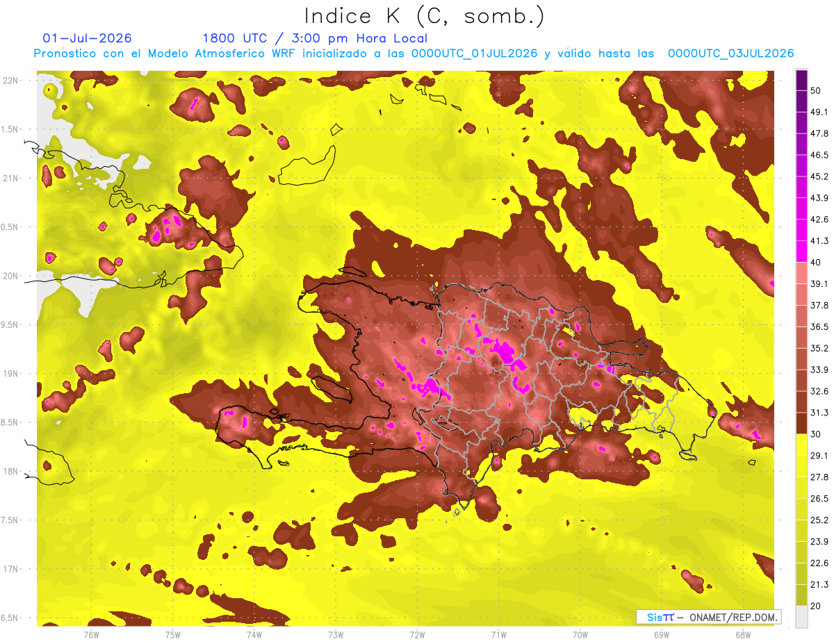Click the colorbar value '36.5'

coord(819,327)
